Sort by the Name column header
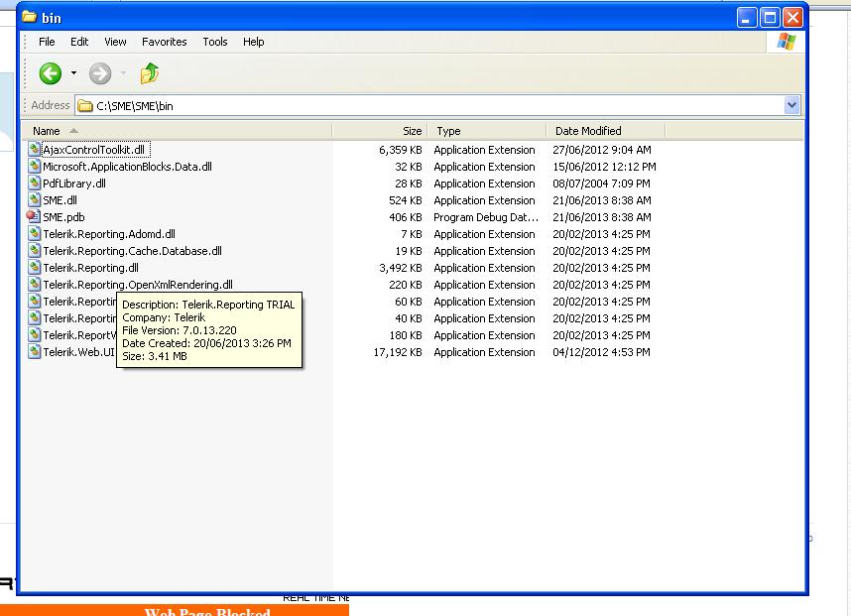This screenshot has height=616, width=851. point(177,131)
